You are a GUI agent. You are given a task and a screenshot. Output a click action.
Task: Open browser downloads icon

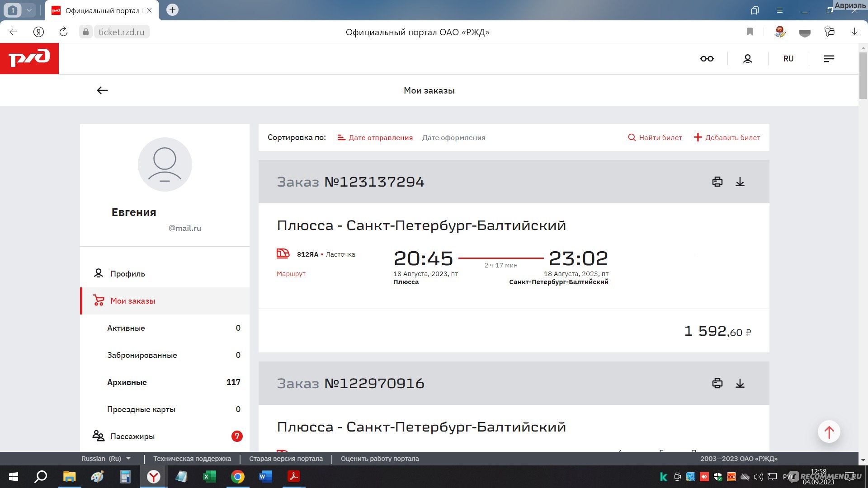click(x=854, y=32)
